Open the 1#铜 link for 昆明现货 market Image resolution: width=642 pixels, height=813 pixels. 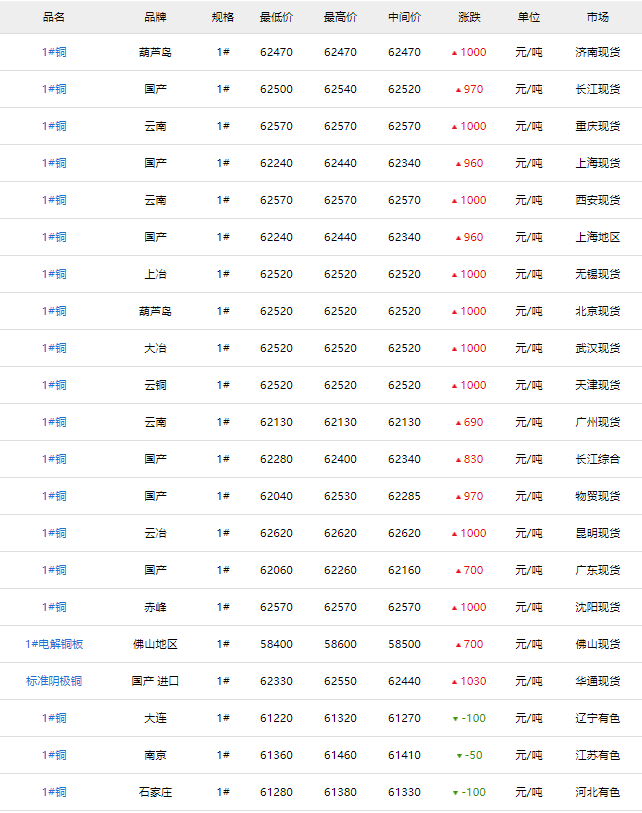[x=54, y=533]
